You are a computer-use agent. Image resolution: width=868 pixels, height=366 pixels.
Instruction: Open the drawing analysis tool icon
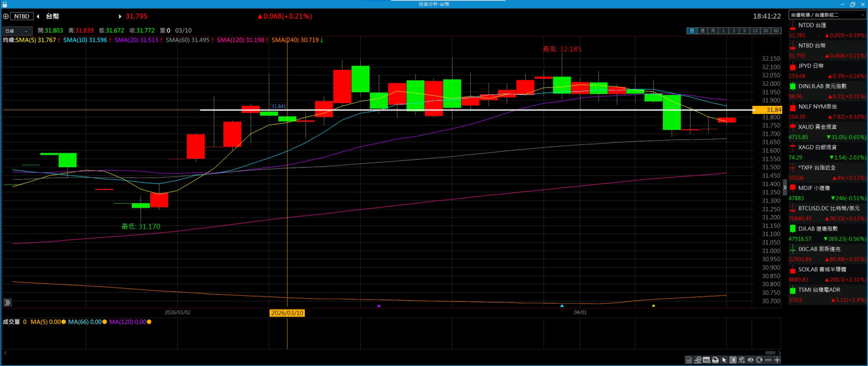(x=698, y=360)
